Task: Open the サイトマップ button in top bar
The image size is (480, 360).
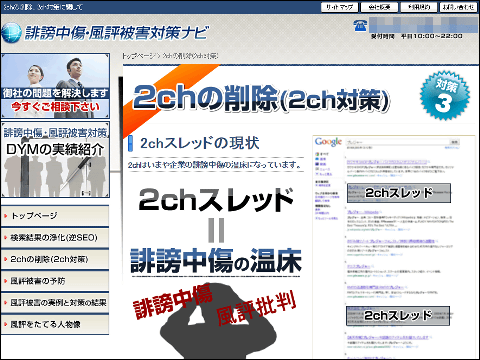Action: (x=339, y=7)
